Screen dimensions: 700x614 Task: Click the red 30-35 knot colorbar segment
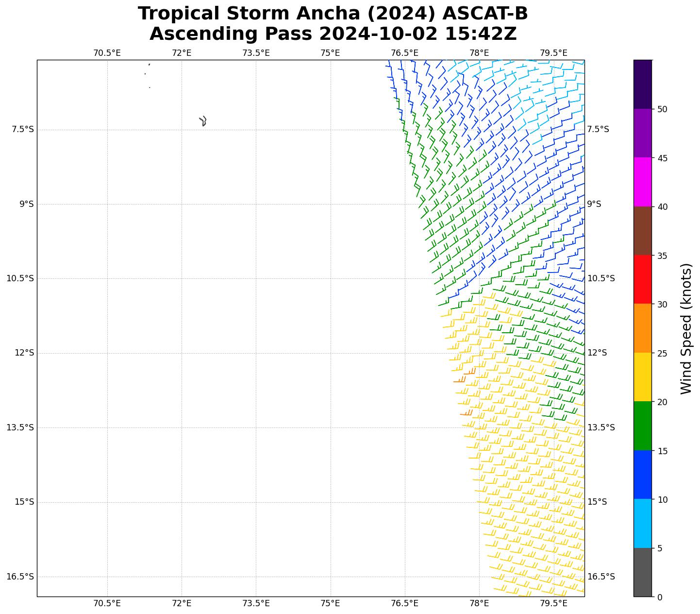642,279
